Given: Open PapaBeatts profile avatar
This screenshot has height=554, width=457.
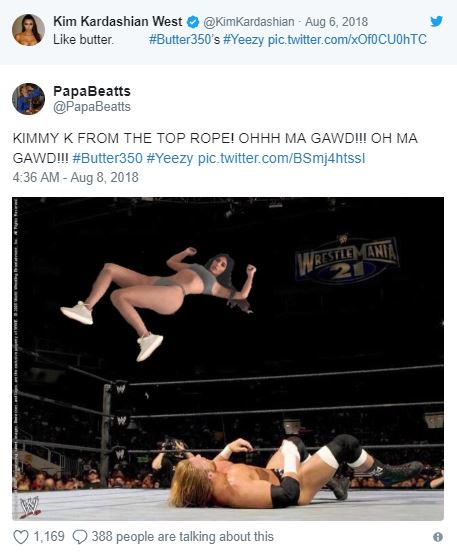Looking at the screenshot, I should pos(28,99).
